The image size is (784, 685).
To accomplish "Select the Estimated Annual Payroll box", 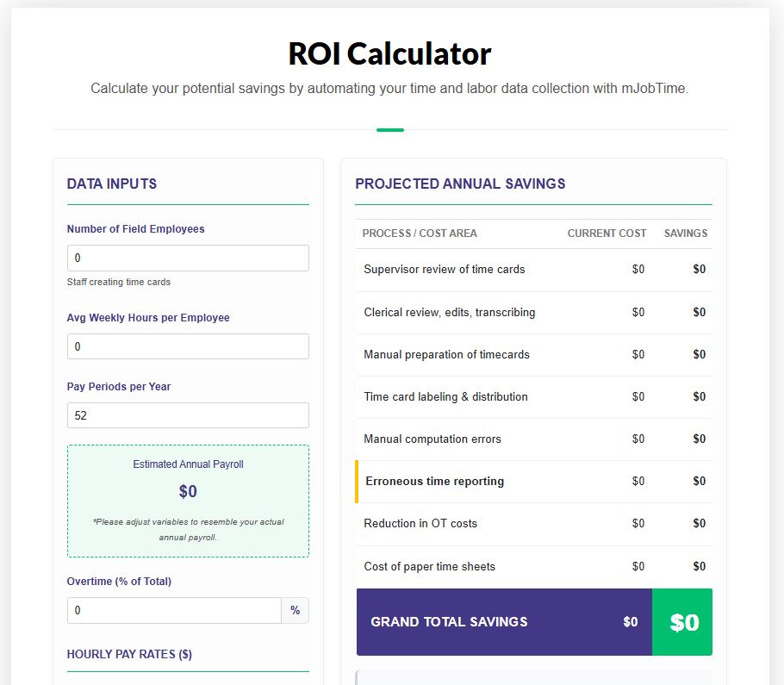I will pos(187,500).
